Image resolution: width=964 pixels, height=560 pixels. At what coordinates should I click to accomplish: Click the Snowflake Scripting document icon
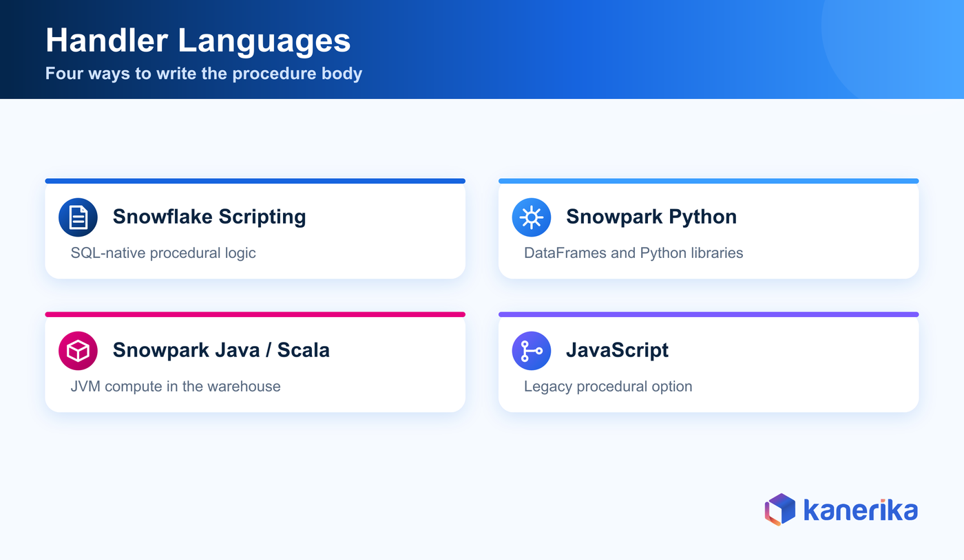point(78,217)
